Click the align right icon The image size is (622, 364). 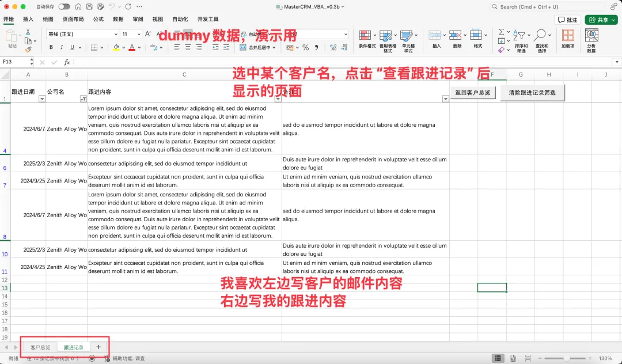[x=198, y=47]
